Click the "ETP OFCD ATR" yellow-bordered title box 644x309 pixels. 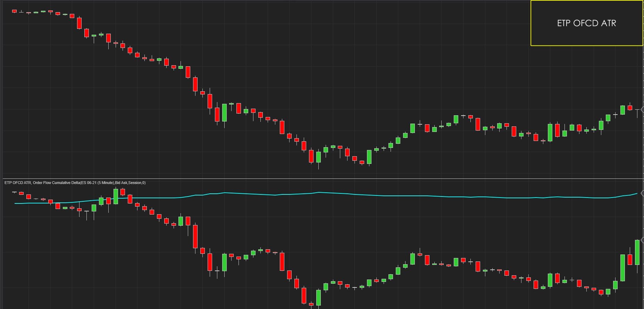pyautogui.click(x=587, y=23)
